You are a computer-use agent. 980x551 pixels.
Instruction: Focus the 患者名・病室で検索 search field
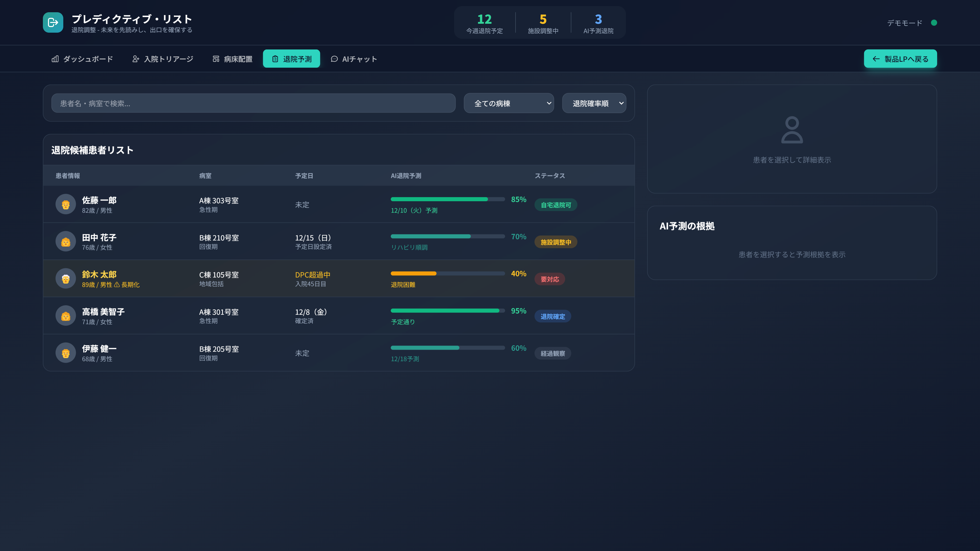tap(253, 103)
